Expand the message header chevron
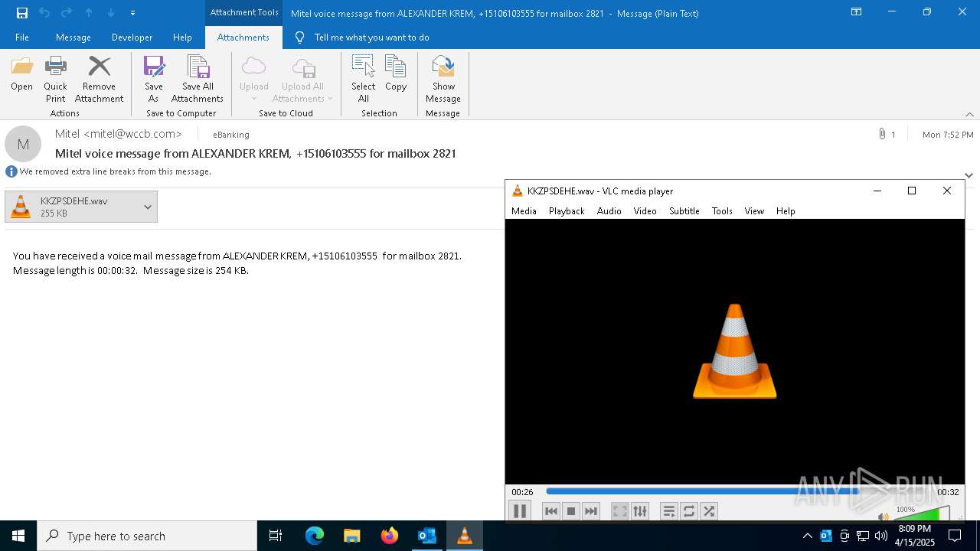Viewport: 980px width, 551px height. click(x=969, y=175)
